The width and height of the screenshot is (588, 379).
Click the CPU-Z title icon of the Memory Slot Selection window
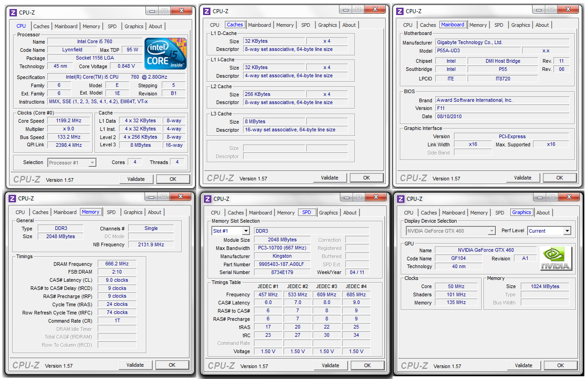pyautogui.click(x=208, y=199)
